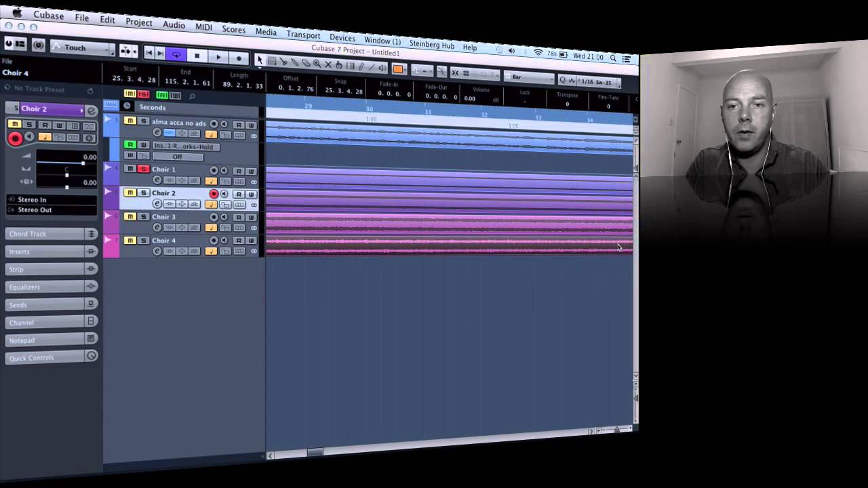This screenshot has width=868, height=488.
Task: Select the Split scissors tool
Action: [283, 62]
